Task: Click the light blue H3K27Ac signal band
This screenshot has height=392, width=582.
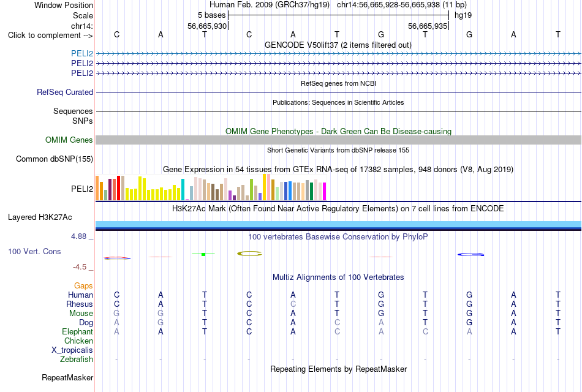Action: pyautogui.click(x=338, y=224)
